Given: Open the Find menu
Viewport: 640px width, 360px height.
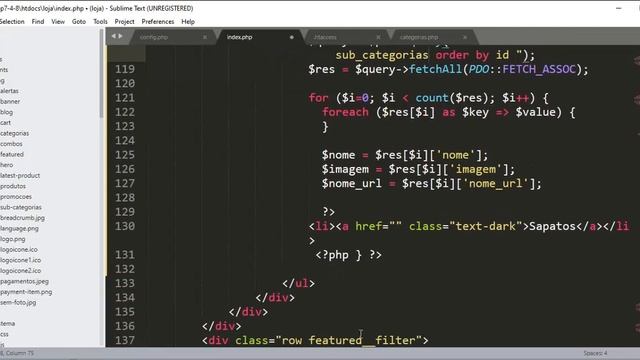Looking at the screenshot, I should tap(38, 22).
